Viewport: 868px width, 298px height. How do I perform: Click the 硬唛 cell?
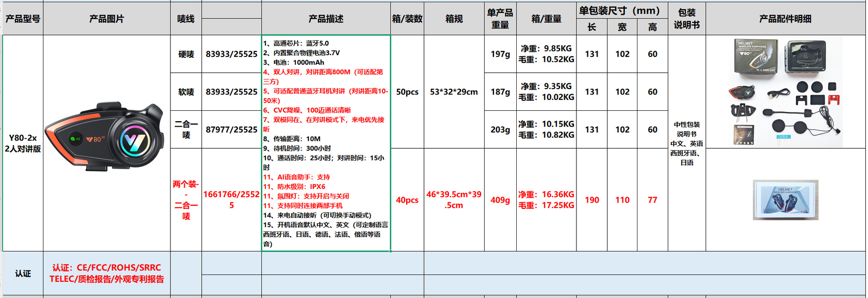point(186,54)
